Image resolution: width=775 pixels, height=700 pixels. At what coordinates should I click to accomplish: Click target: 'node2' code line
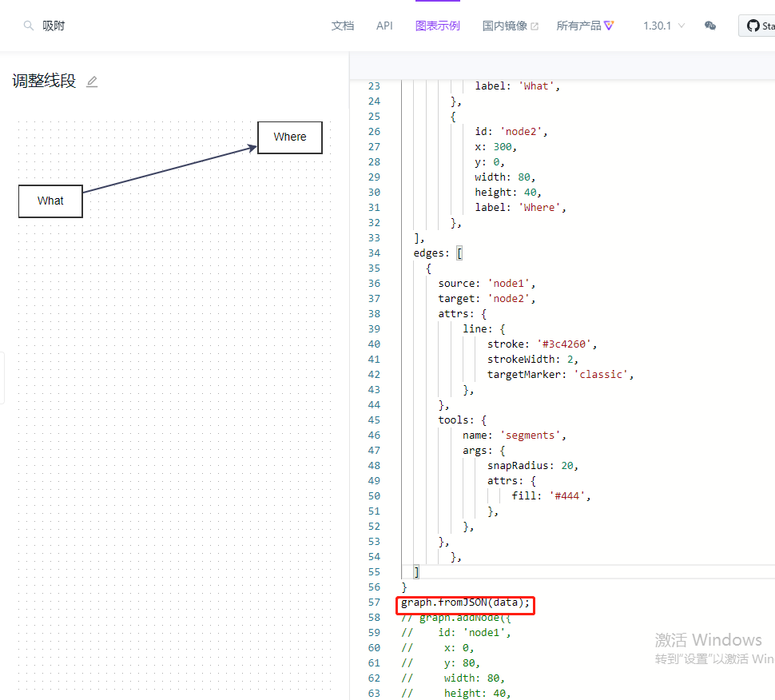(487, 299)
